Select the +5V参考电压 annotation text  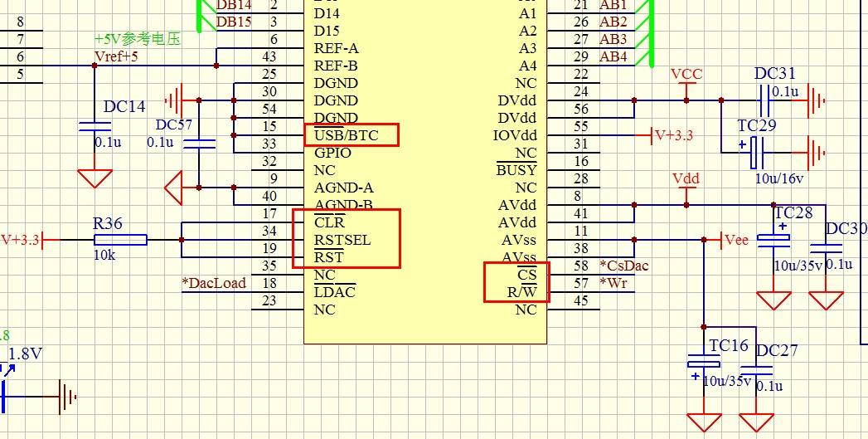138,39
